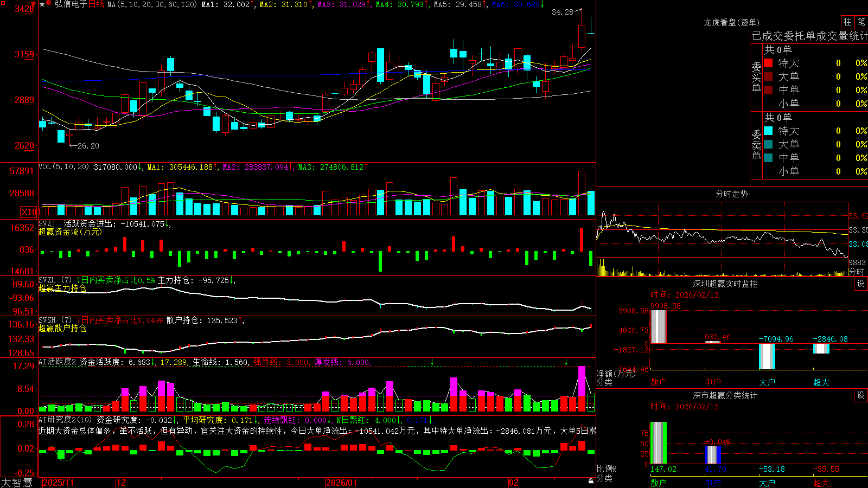Click the 中户 bar in 深市超赢分类统计

(713, 455)
